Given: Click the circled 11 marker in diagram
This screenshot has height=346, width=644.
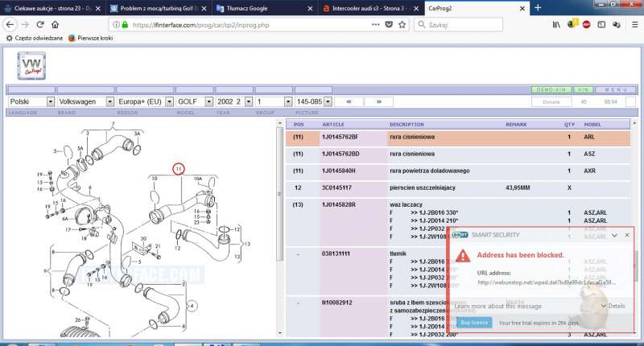Looking at the screenshot, I should click(x=178, y=169).
